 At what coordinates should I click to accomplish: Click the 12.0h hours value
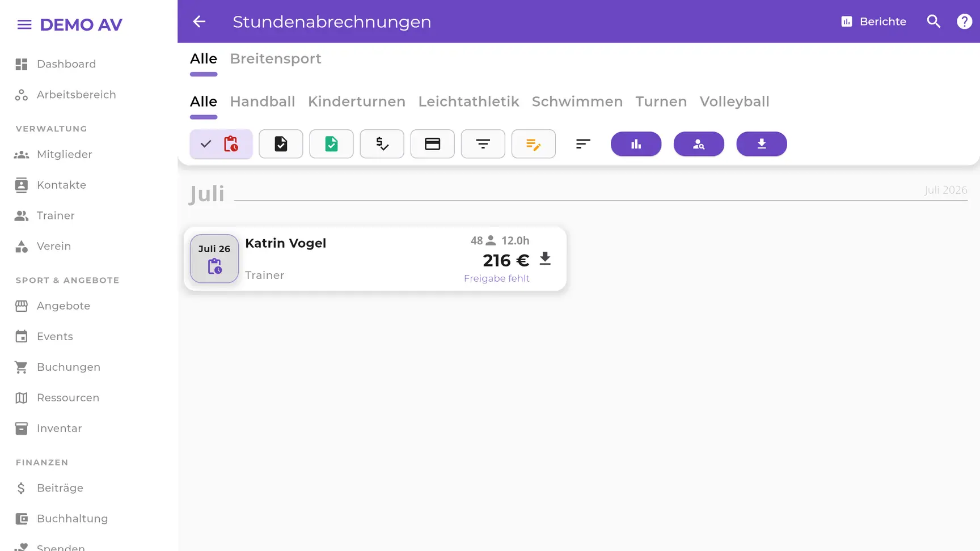pyautogui.click(x=515, y=240)
